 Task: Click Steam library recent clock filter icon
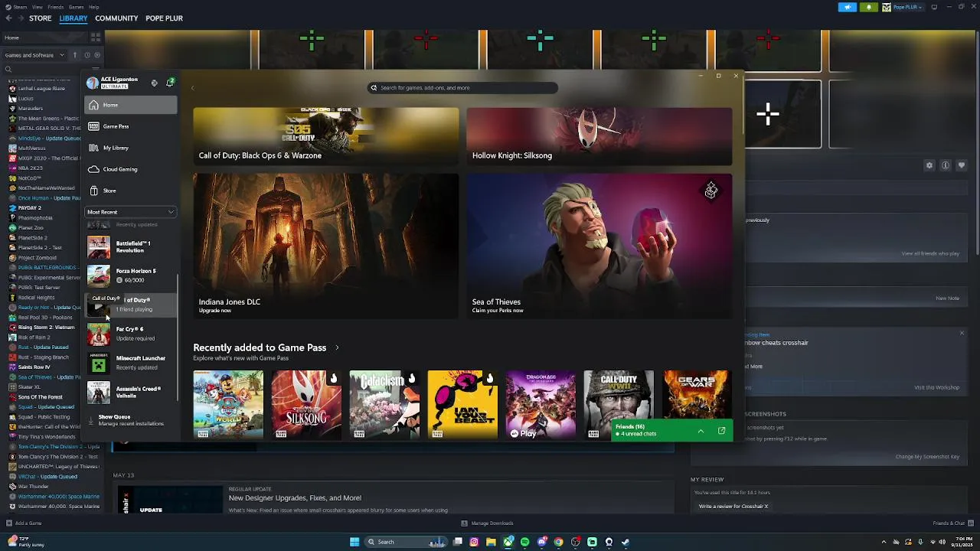[x=87, y=55]
